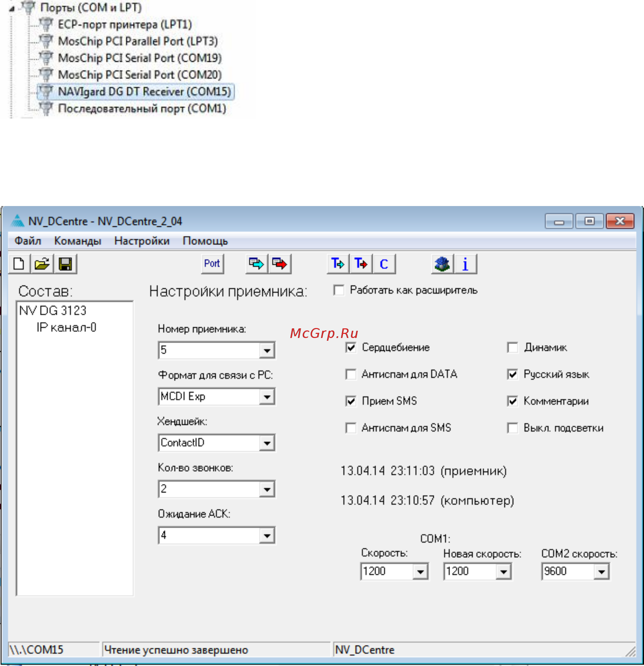
Task: Select NAVIgard DG DT Receiver (COM15) label
Action: [144, 92]
